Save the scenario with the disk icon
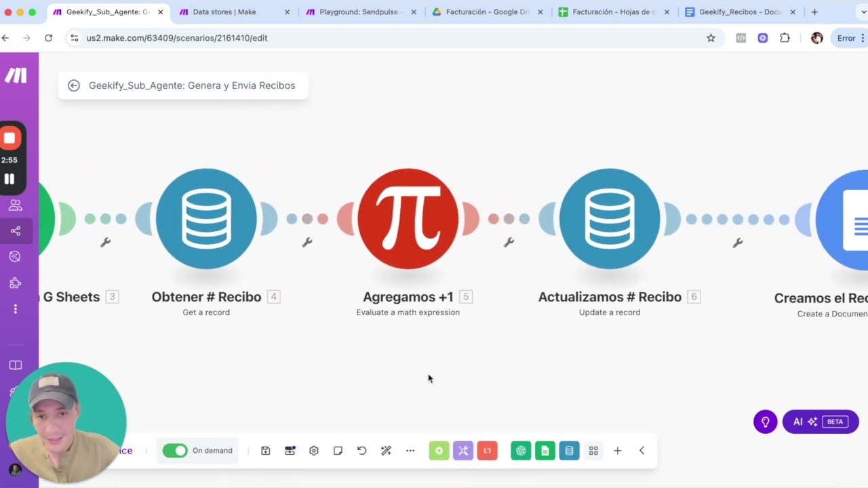 (x=265, y=451)
